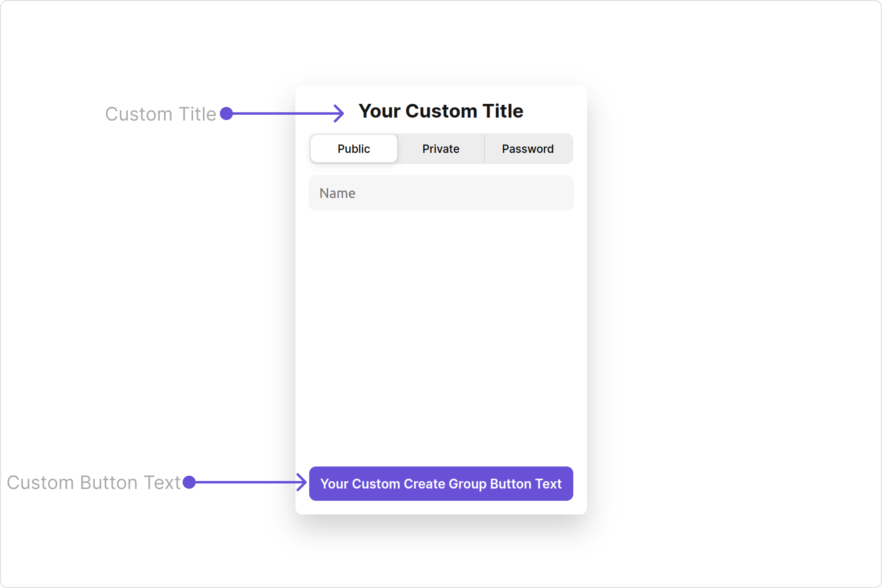The width and height of the screenshot is (882, 588).
Task: Select the Public group type tab
Action: click(354, 149)
